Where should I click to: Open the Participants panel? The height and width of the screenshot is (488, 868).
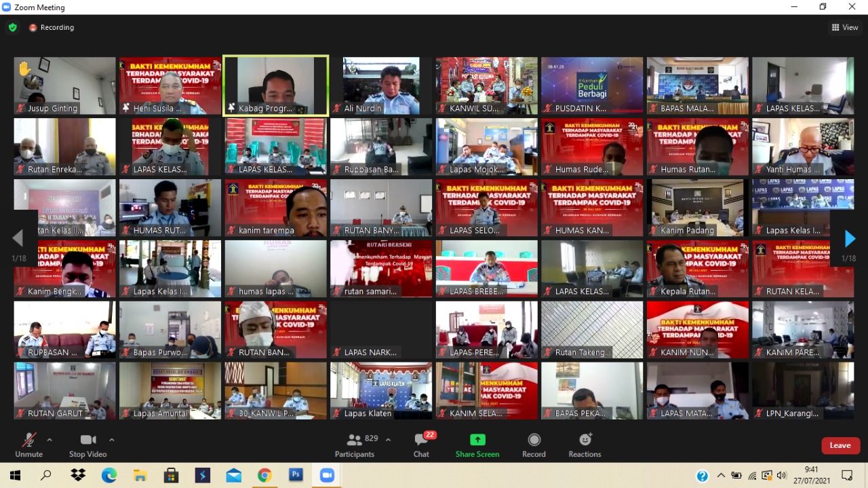point(355,445)
